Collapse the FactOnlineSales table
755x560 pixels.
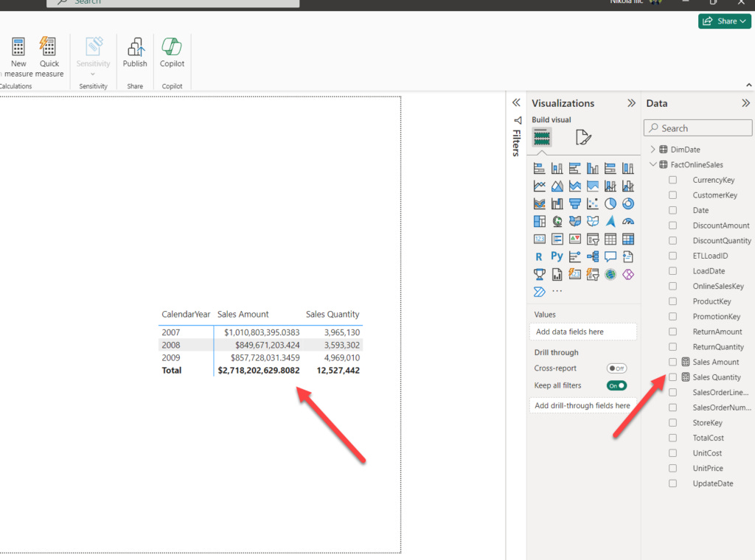(653, 164)
